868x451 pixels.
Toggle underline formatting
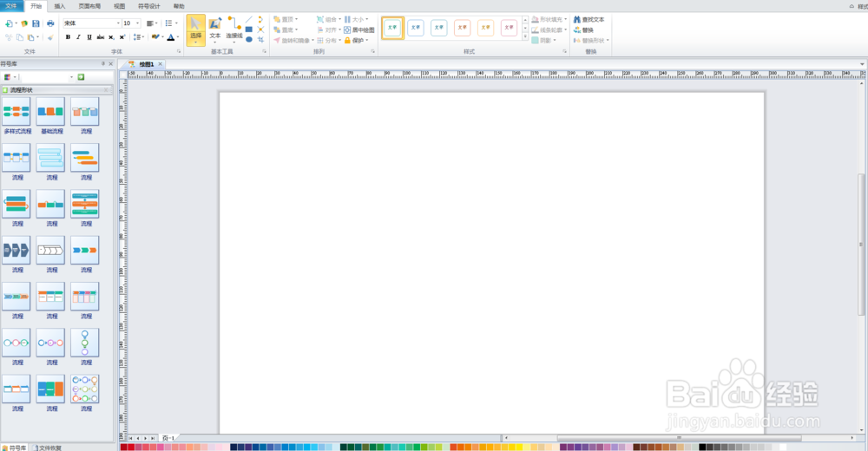(x=89, y=37)
